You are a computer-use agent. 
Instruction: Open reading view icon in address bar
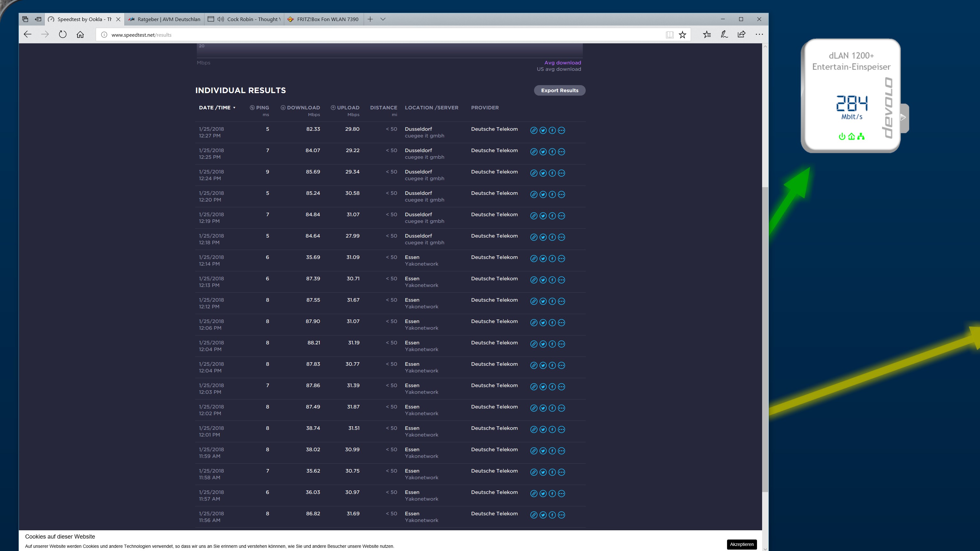coord(670,35)
